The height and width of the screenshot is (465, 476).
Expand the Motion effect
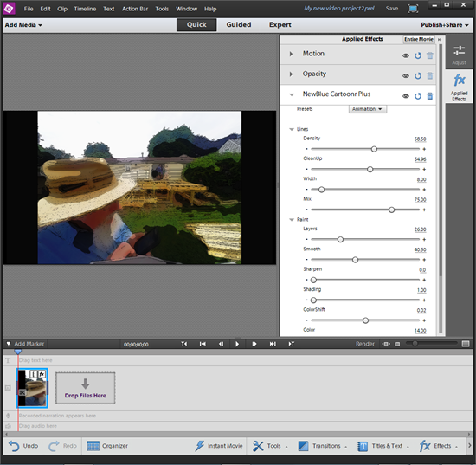tap(291, 54)
